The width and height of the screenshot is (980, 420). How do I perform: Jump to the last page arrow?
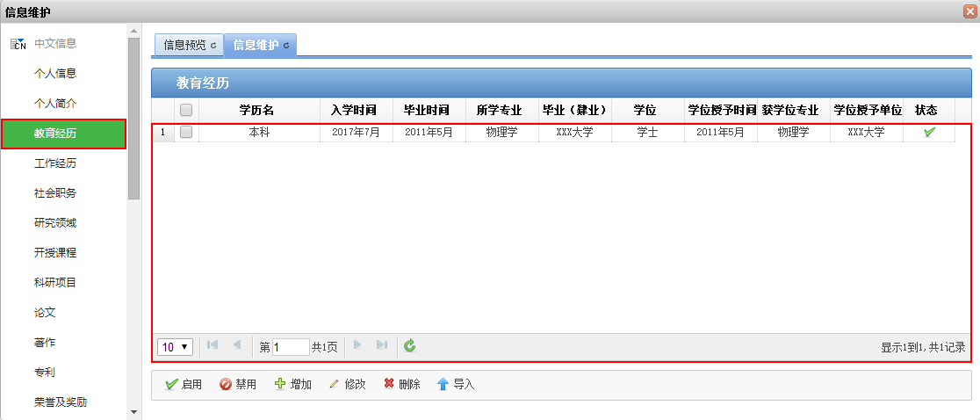[x=382, y=346]
